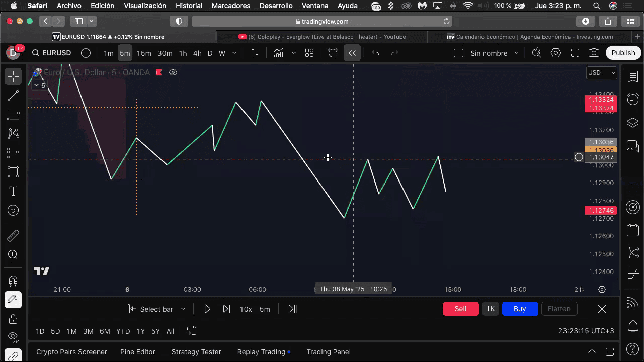This screenshot has width=644, height=362.
Task: Click the Publish button
Action: click(x=623, y=53)
